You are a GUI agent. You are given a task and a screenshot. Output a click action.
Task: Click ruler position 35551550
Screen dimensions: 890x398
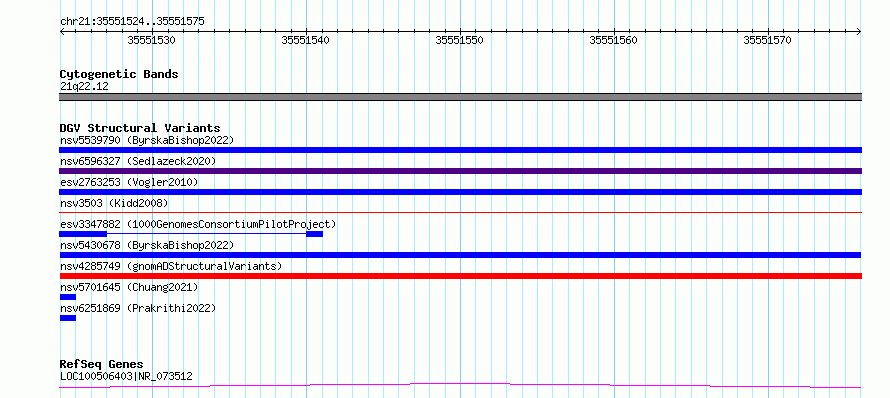click(x=460, y=40)
